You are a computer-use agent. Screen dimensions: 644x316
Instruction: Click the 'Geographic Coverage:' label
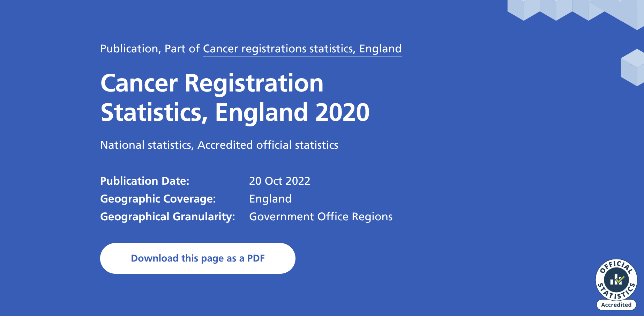pyautogui.click(x=158, y=199)
